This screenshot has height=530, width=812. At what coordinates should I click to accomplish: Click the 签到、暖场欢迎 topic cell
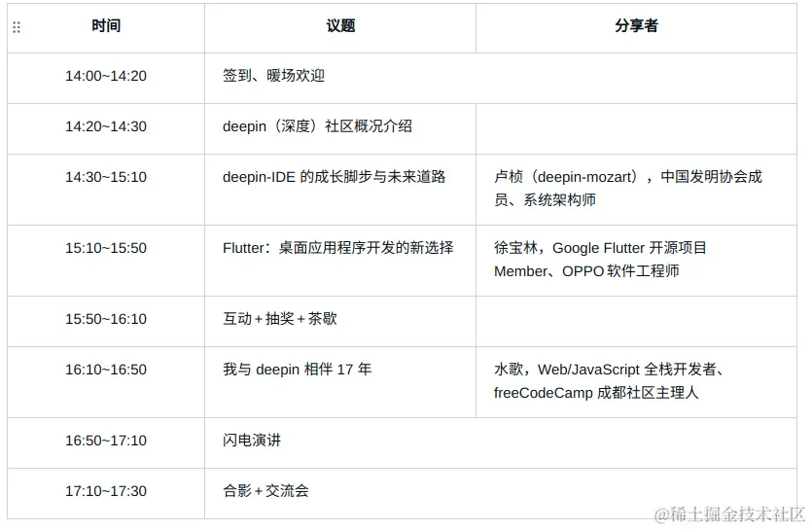click(x=274, y=76)
